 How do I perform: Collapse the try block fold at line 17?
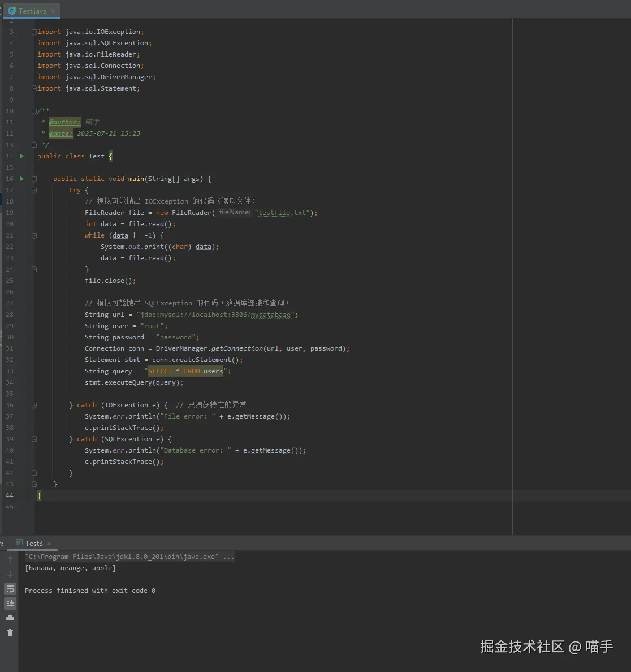(x=34, y=190)
